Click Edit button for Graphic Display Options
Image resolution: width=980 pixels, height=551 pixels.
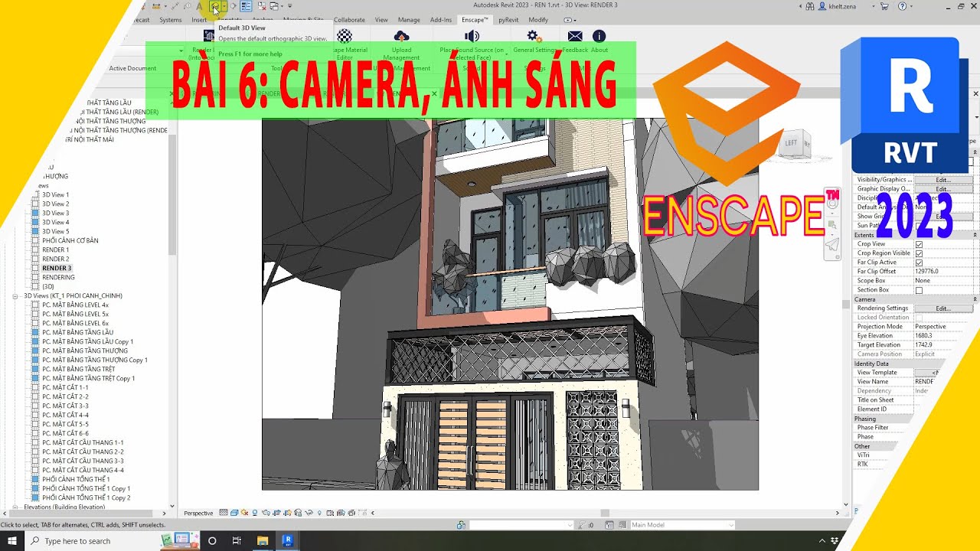click(x=943, y=189)
